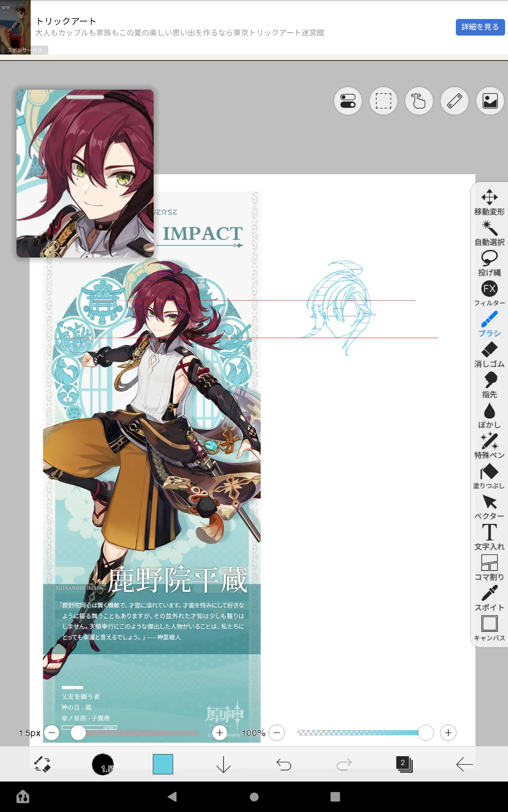Increase opacity with plus button
Viewport: 508px width, 812px height.
pyautogui.click(x=448, y=732)
